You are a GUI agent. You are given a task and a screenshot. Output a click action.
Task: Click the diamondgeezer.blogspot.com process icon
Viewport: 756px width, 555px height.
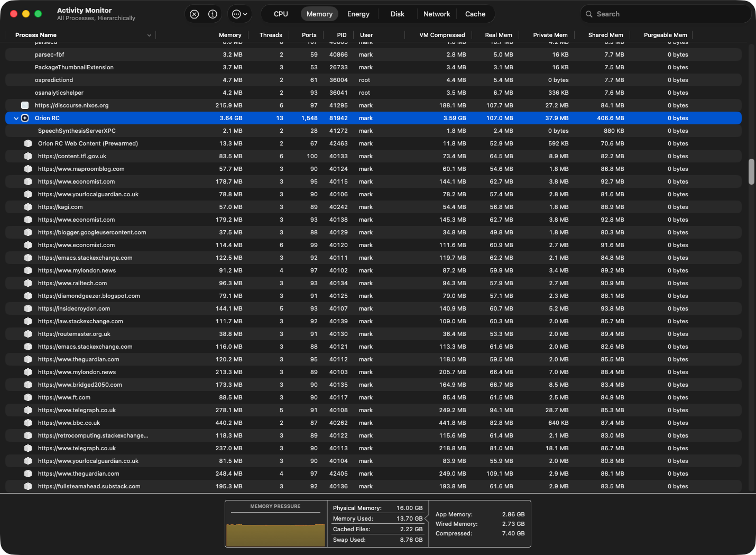click(x=28, y=296)
